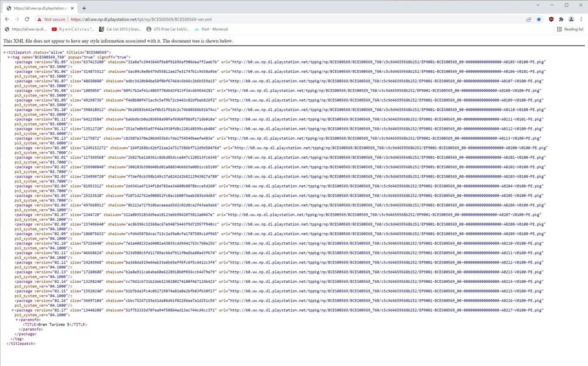Click the forward navigation arrow
The width and height of the screenshot is (588, 366).
tap(17, 19)
